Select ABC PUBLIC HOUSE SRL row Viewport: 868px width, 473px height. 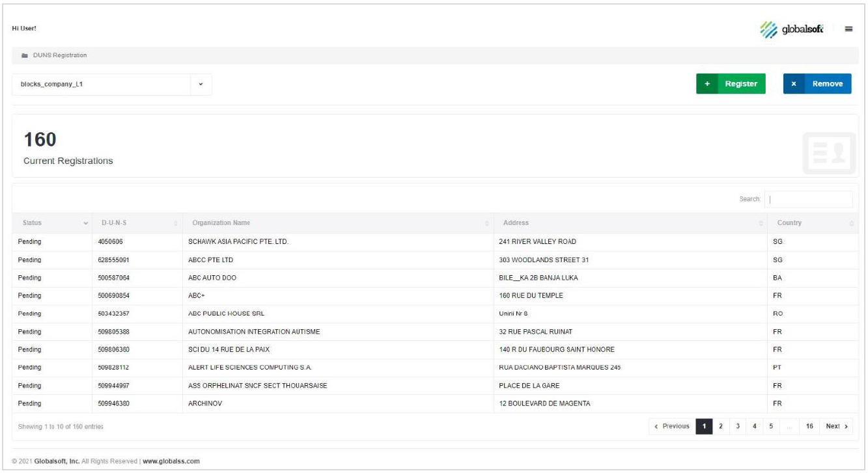click(435, 314)
